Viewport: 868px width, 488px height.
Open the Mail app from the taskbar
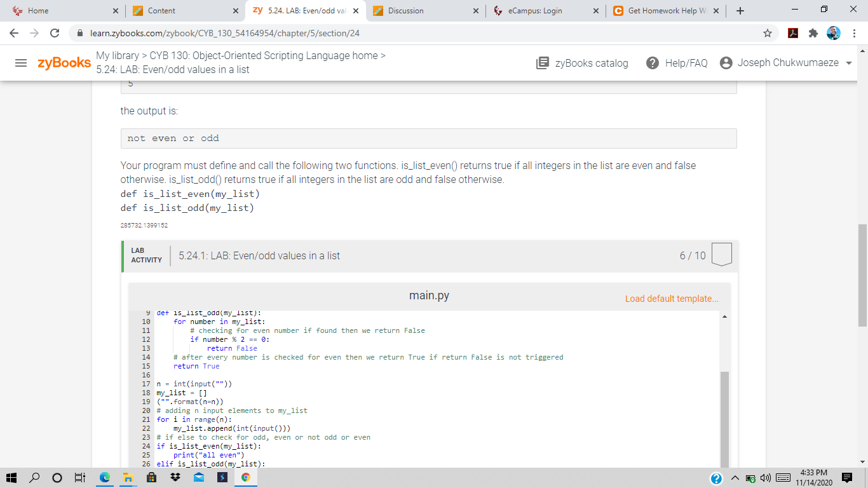[198, 478]
